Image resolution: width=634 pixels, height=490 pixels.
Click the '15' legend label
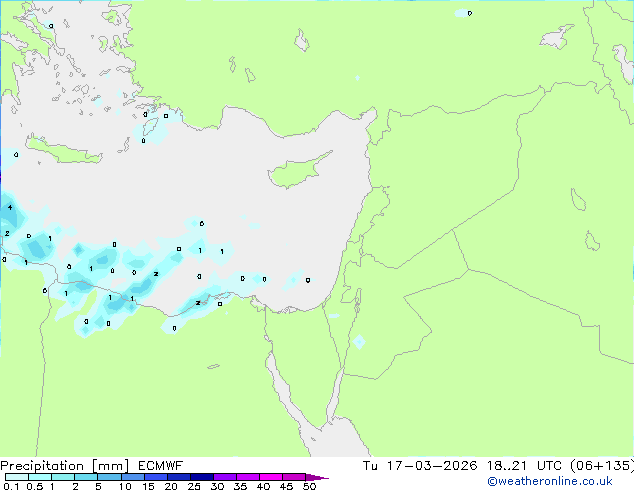click(x=148, y=486)
